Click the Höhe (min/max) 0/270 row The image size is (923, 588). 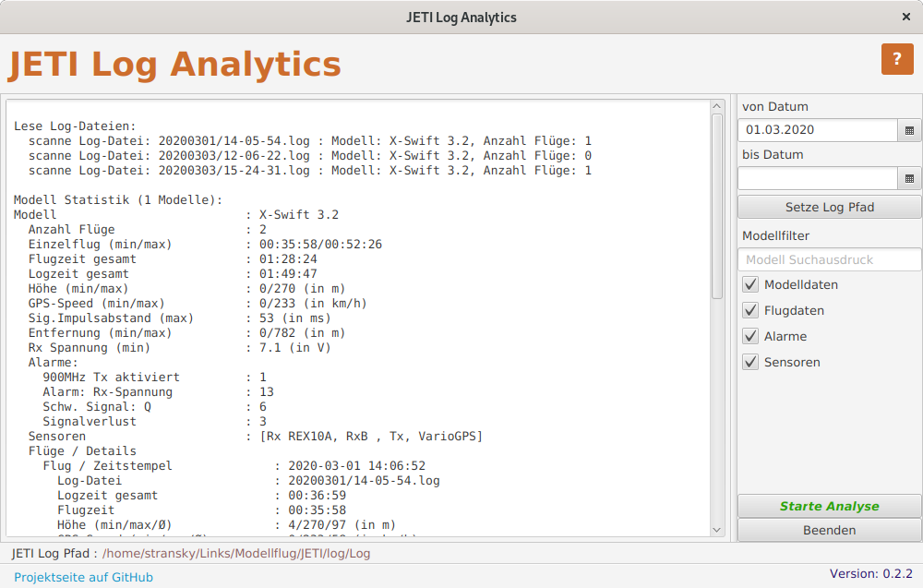point(186,289)
